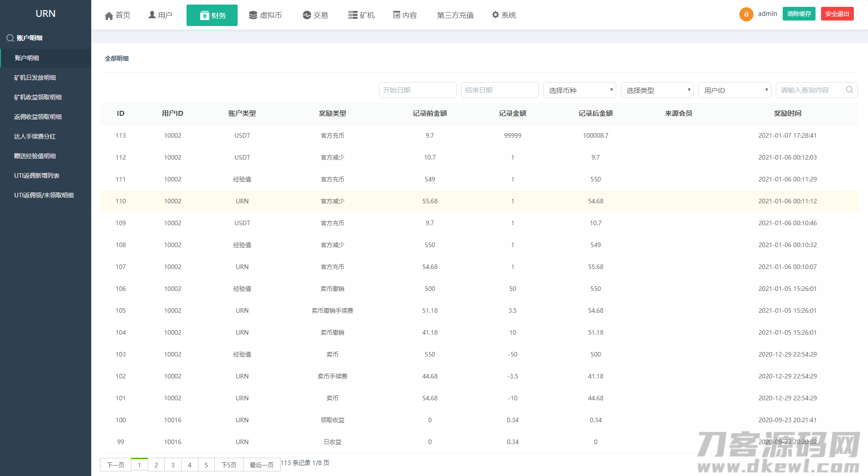Click the 开始日期 start date field
868x476 pixels.
pos(417,90)
